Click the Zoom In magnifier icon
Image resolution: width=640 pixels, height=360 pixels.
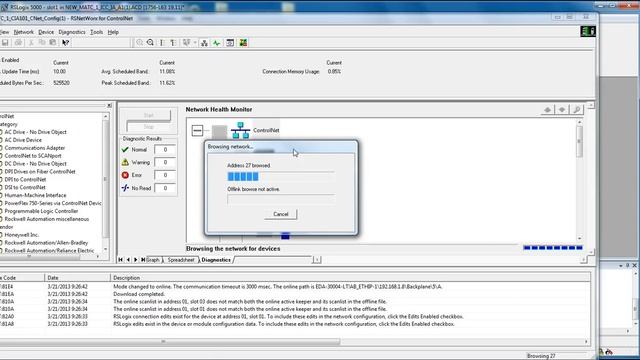pyautogui.click(x=140, y=42)
